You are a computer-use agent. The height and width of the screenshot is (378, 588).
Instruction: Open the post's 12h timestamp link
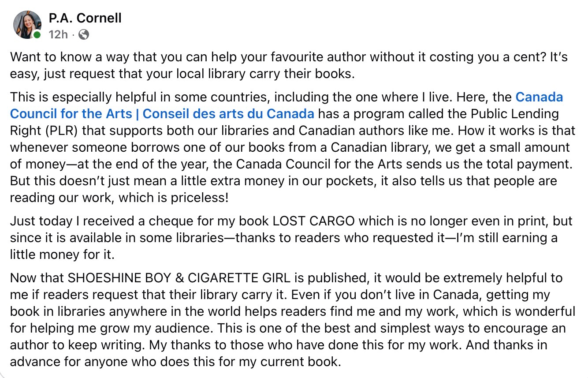[58, 34]
